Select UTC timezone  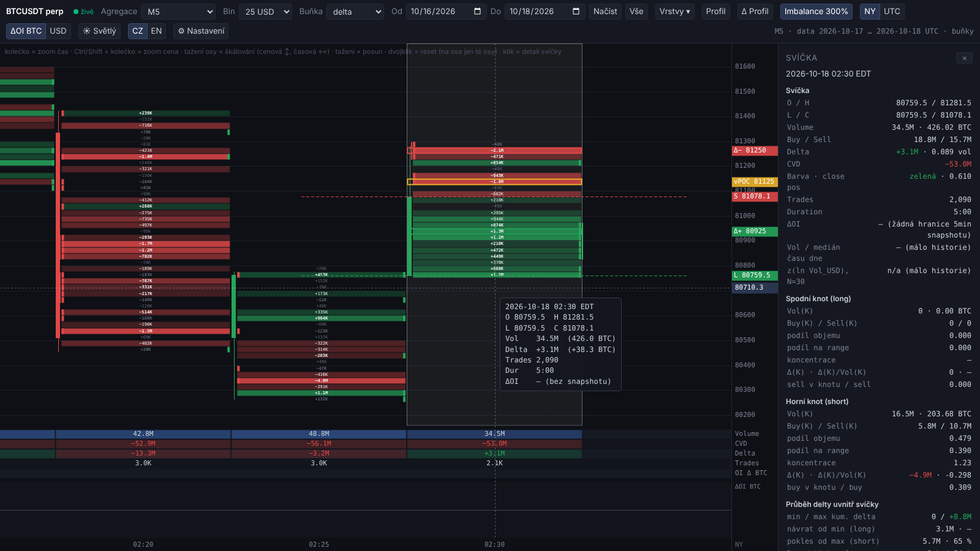[892, 12]
